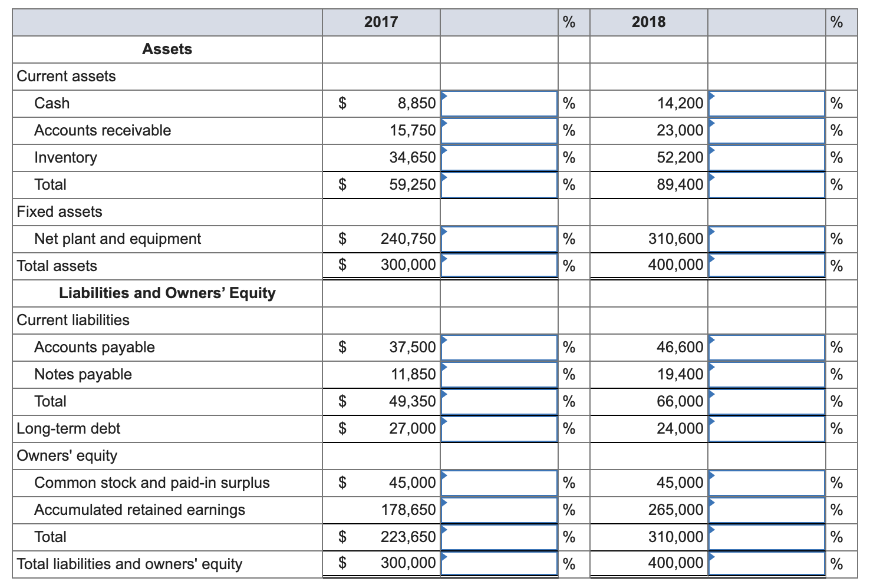The width and height of the screenshot is (890, 588).
Task: Focus the 2017 Notes payable percentage input
Action: pos(499,375)
